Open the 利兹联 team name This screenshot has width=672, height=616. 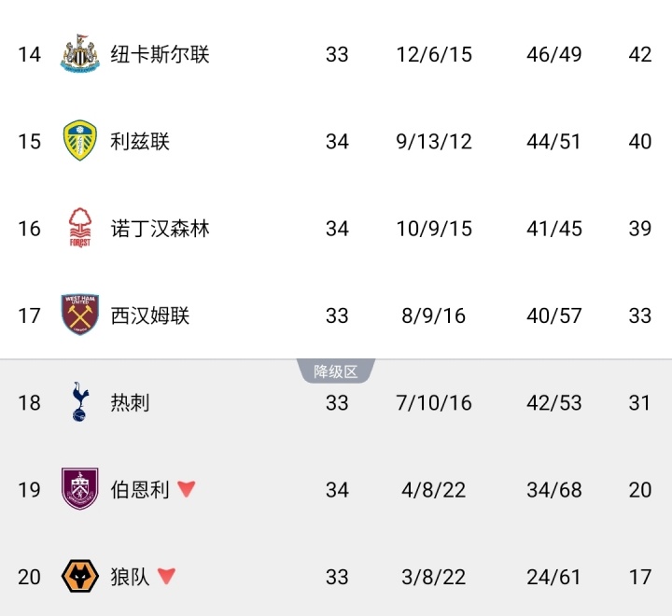[x=140, y=141]
